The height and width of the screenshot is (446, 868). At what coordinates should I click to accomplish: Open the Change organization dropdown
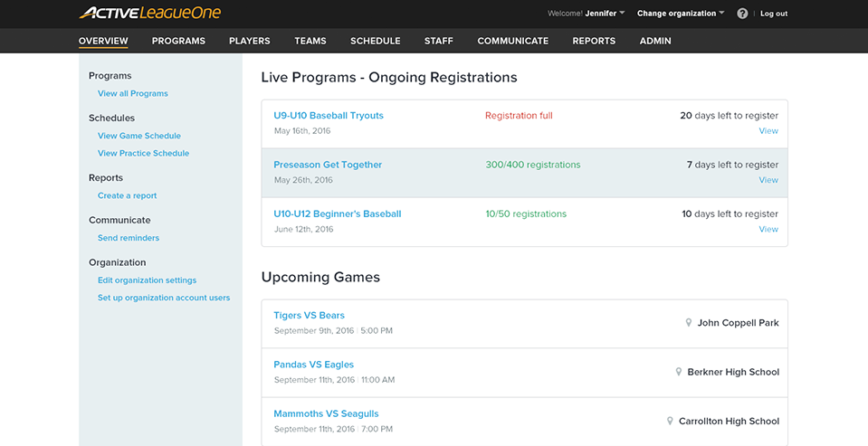tap(681, 14)
